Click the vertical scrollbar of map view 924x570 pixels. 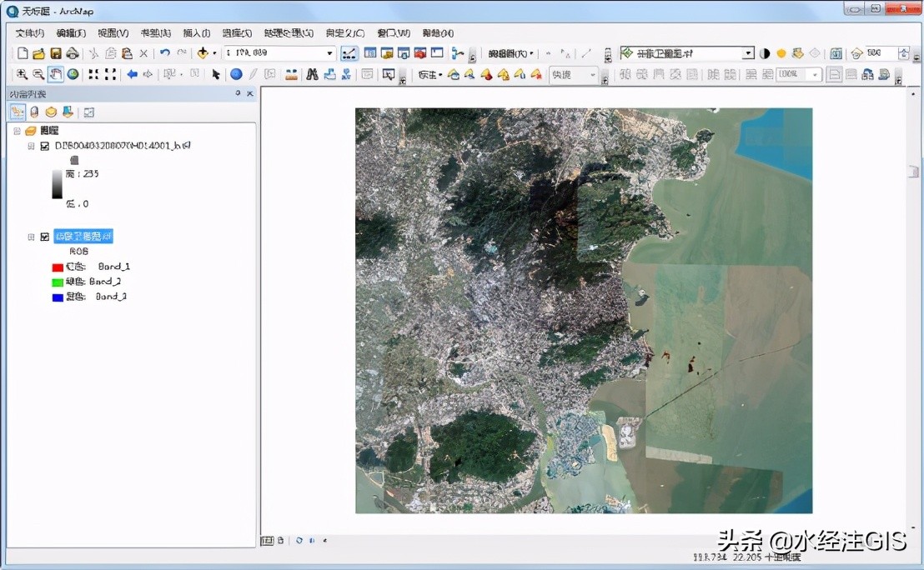click(x=912, y=172)
